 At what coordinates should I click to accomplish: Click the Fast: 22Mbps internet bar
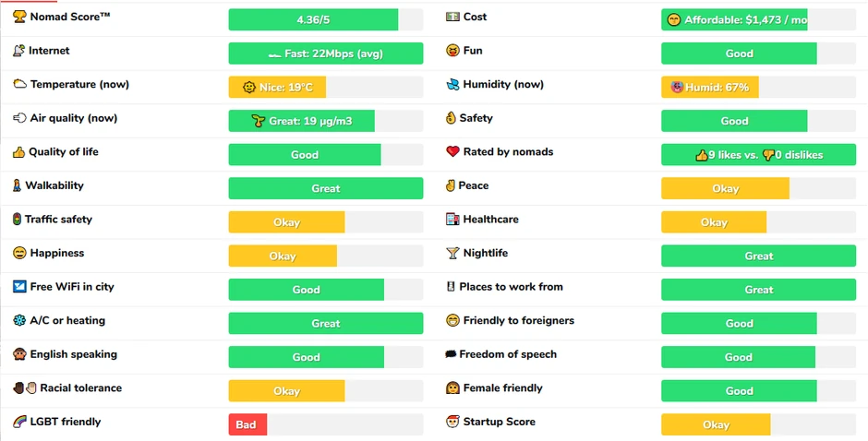pyautogui.click(x=325, y=54)
